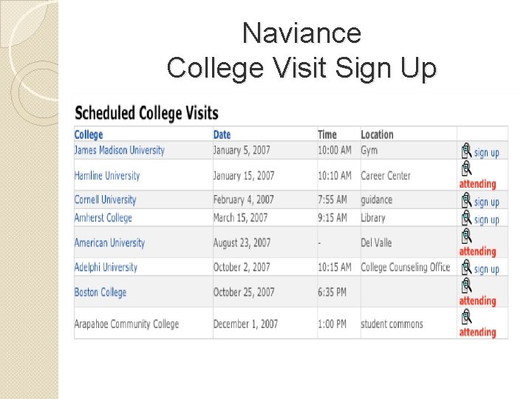The height and width of the screenshot is (399, 532).
Task: Sort the table by College header
Action: (89, 134)
